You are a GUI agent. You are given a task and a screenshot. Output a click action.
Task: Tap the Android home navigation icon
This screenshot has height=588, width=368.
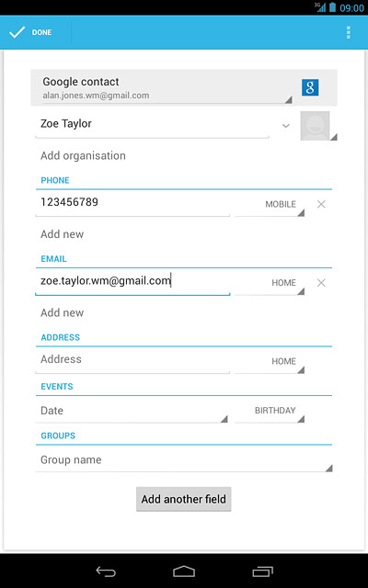pos(184,571)
